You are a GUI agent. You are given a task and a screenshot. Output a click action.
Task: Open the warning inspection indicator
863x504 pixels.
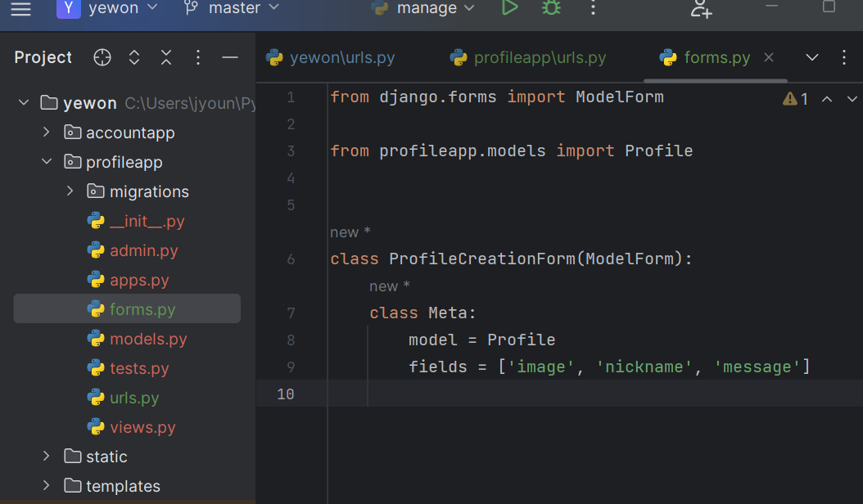click(795, 99)
